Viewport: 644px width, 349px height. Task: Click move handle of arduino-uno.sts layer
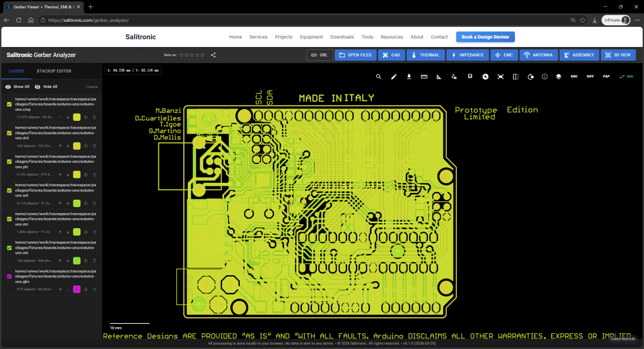click(86, 261)
